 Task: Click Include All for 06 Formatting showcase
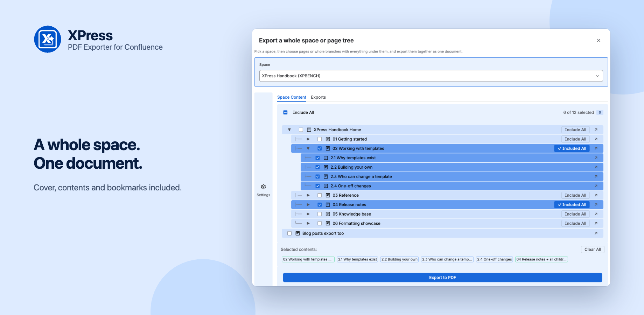pos(575,223)
